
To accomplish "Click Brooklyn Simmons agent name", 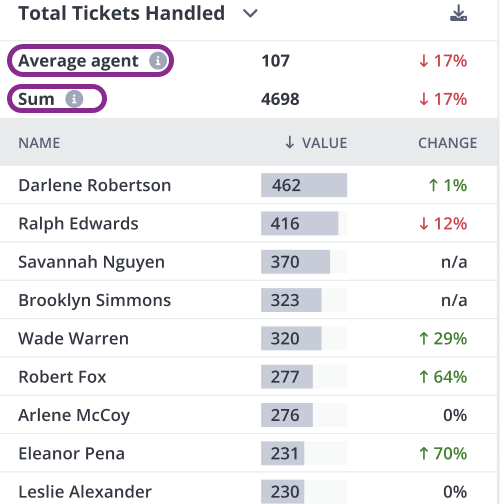I will (x=95, y=300).
